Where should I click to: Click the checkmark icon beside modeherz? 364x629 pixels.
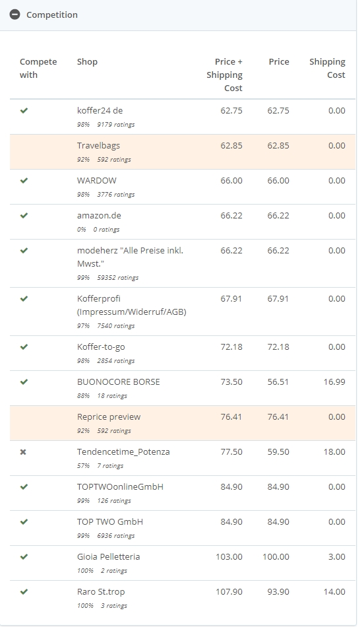pos(24,250)
